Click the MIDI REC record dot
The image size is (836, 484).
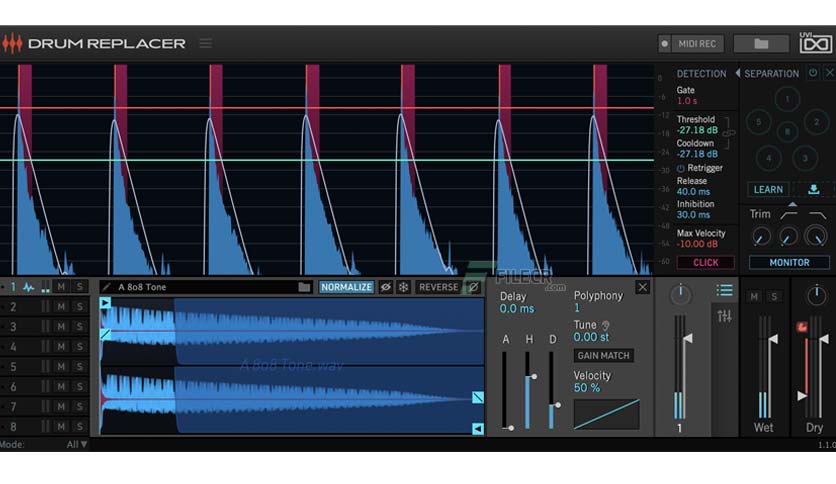(x=664, y=44)
